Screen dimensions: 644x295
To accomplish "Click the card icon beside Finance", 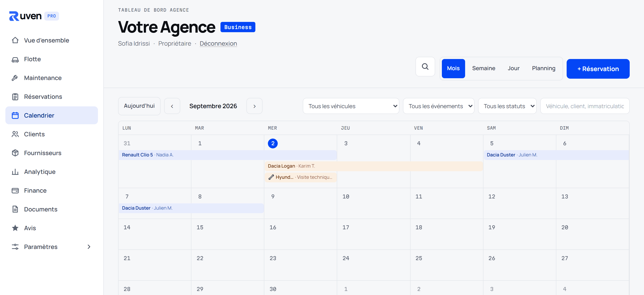I will [x=15, y=191].
